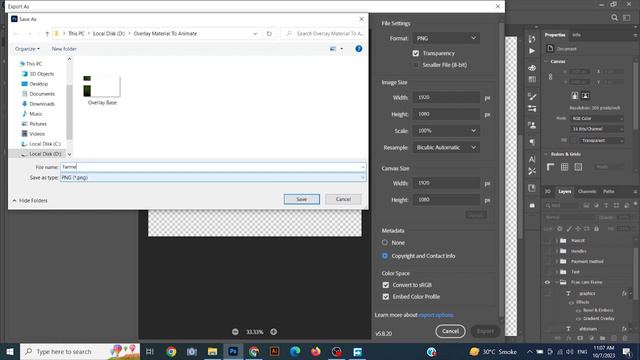640x360 pixels.
Task: Open the Save As help button
Action: (x=358, y=49)
